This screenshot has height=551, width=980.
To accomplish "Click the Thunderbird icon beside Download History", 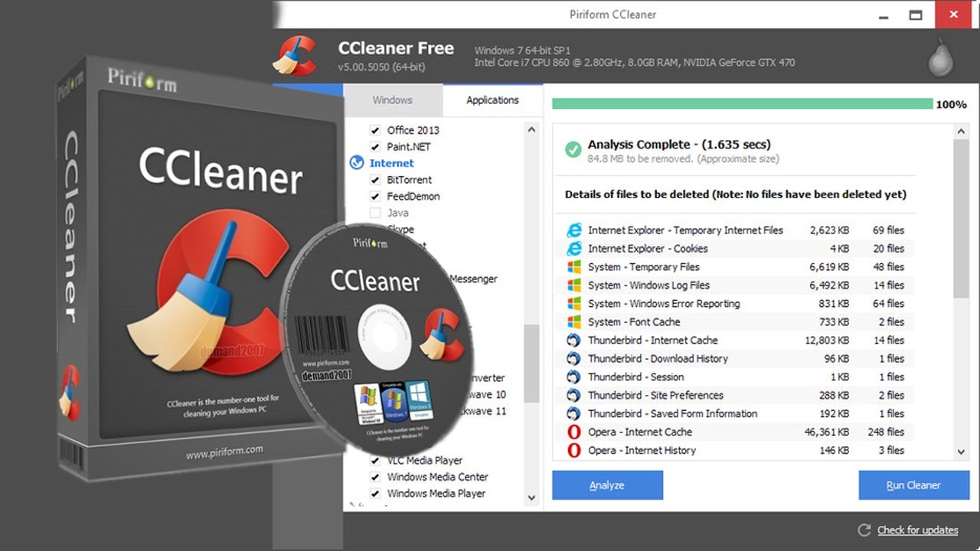I will coord(573,359).
